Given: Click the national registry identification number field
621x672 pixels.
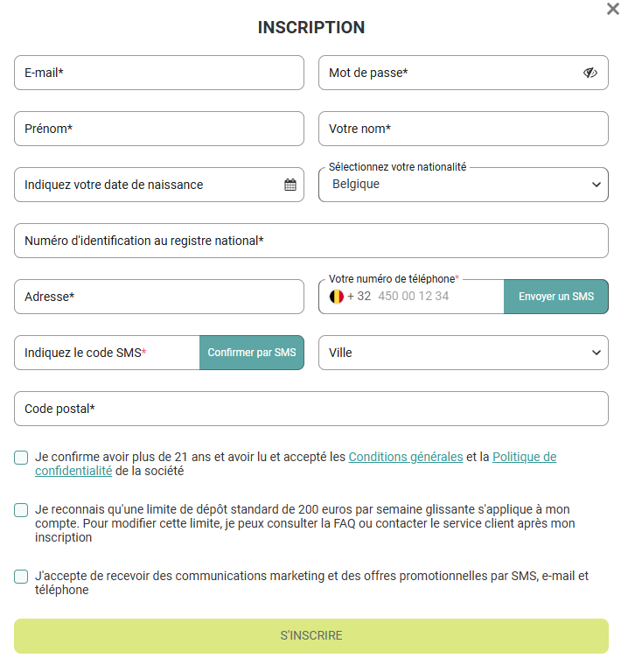Looking at the screenshot, I should pos(311,241).
